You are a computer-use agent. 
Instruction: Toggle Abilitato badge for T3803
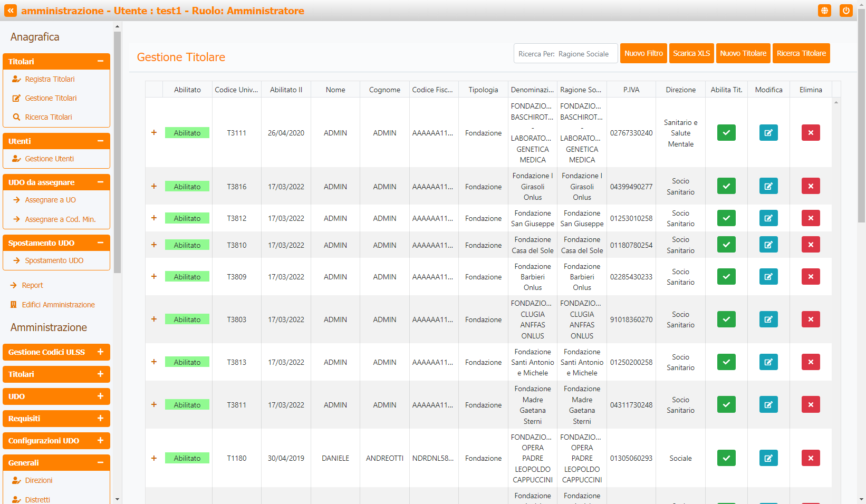(x=187, y=319)
